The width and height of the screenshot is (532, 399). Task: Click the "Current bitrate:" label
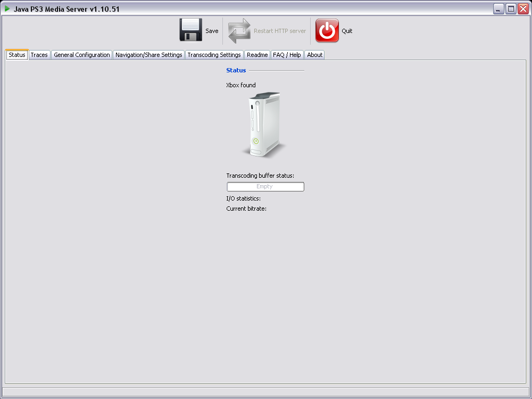click(246, 209)
